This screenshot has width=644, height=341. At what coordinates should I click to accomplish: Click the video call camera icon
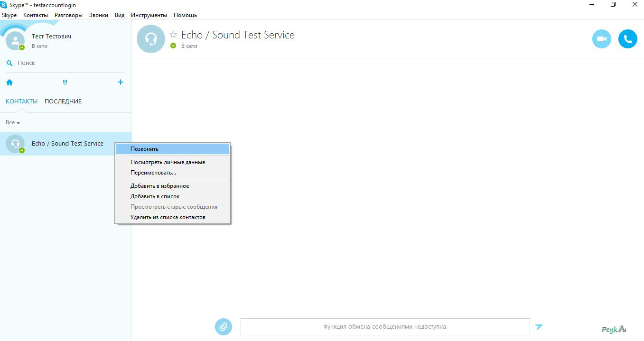click(x=601, y=39)
